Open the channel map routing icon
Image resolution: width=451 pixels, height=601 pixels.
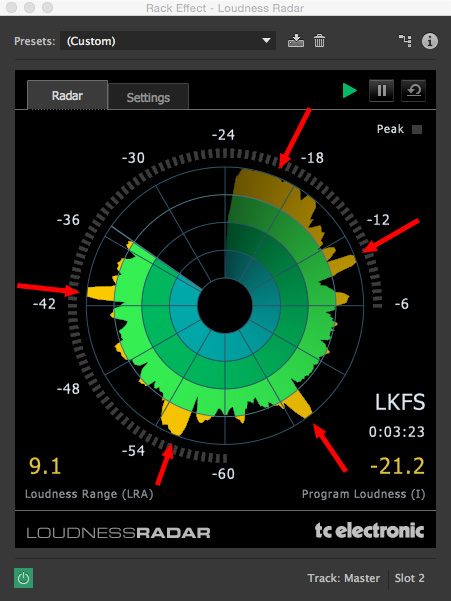click(x=405, y=41)
